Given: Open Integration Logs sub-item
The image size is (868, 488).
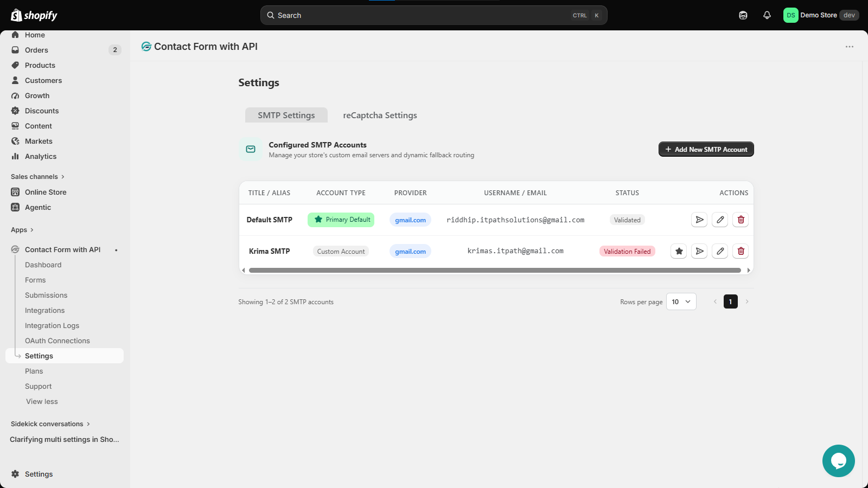Looking at the screenshot, I should point(52,325).
